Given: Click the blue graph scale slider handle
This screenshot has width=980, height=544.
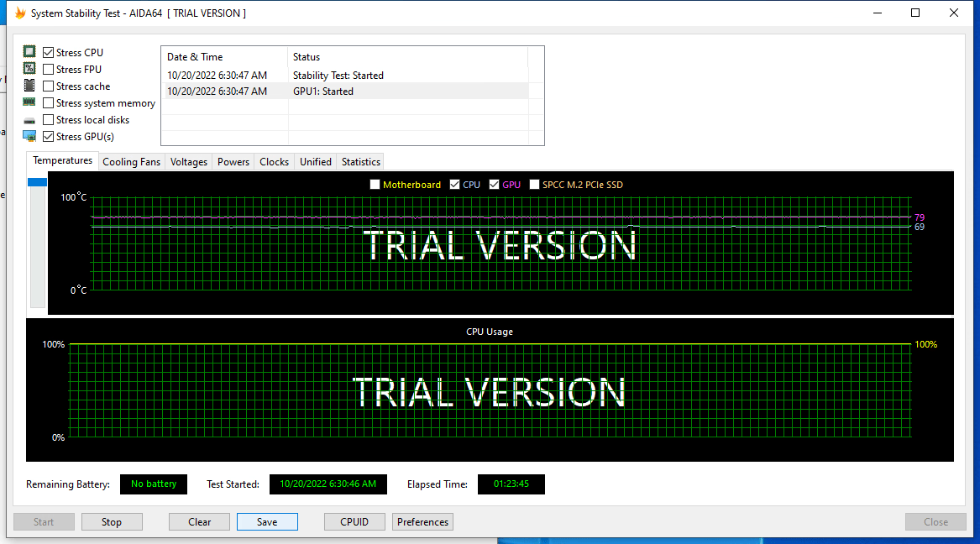Looking at the screenshot, I should click(x=38, y=181).
